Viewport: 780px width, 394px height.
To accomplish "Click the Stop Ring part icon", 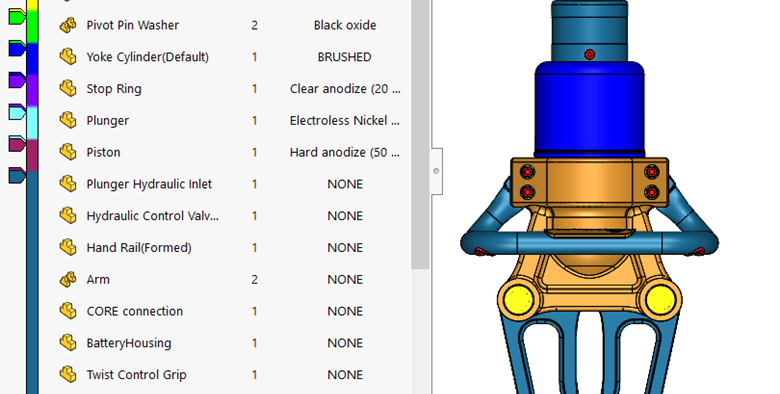I will [x=68, y=89].
